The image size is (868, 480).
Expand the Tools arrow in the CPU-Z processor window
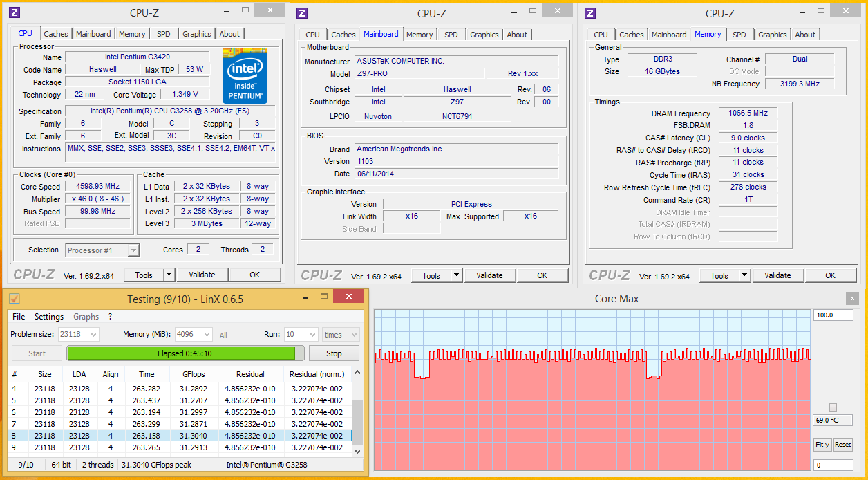168,275
